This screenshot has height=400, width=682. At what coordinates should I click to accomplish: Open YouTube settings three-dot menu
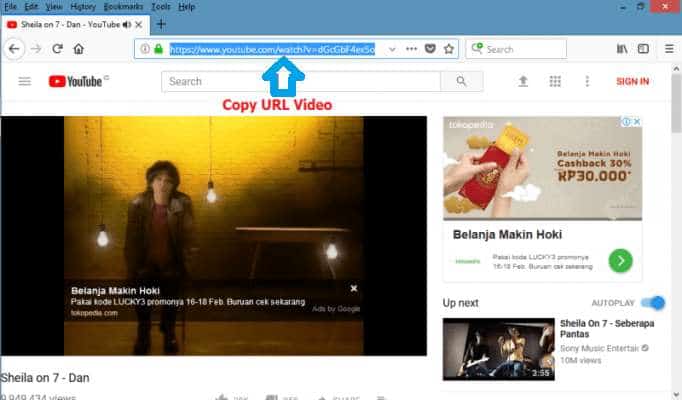point(587,81)
